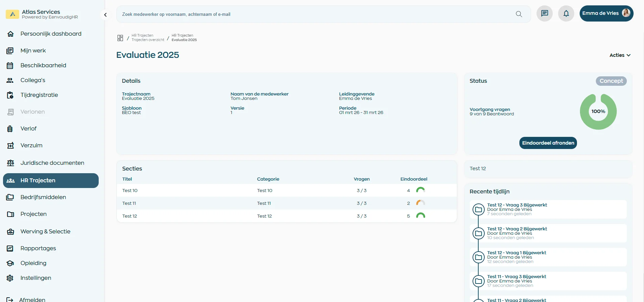This screenshot has width=644, height=302.
Task: Go to Tijdregistratie in the sidebar
Action: (x=39, y=95)
